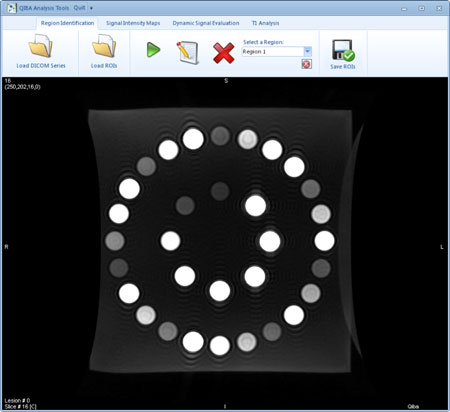Screen dimensions: 450x412
Task: Expand the quick access arrow beside Quit
Action: [91, 8]
